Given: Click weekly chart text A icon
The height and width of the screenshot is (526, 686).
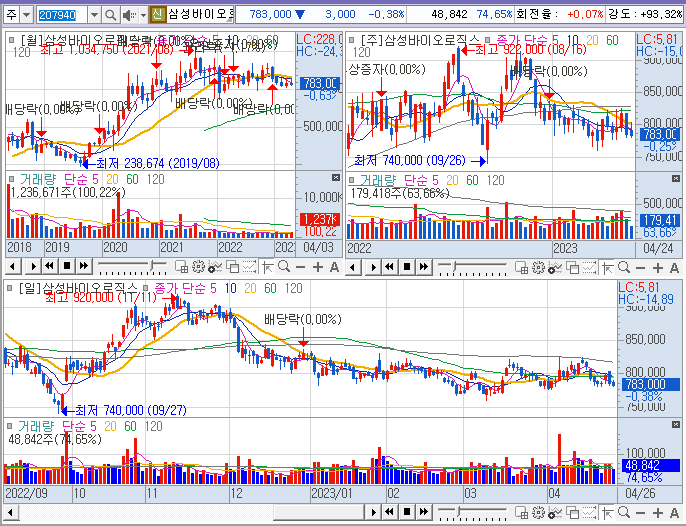Looking at the screenshot, I should (674, 267).
